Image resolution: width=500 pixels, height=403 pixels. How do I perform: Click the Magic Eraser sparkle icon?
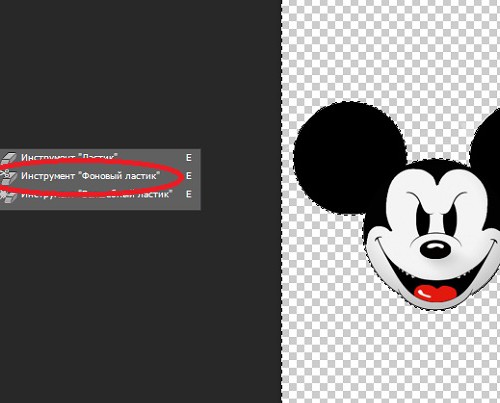click(x=8, y=195)
